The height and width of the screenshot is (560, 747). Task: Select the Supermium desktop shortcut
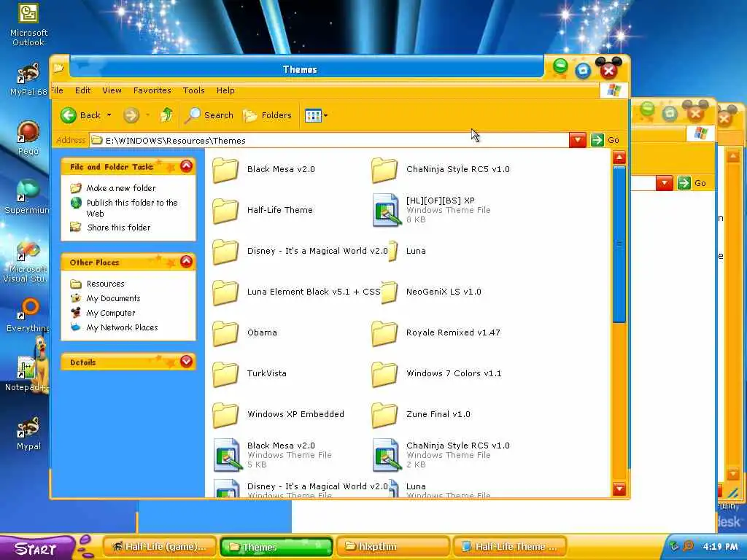point(27,197)
